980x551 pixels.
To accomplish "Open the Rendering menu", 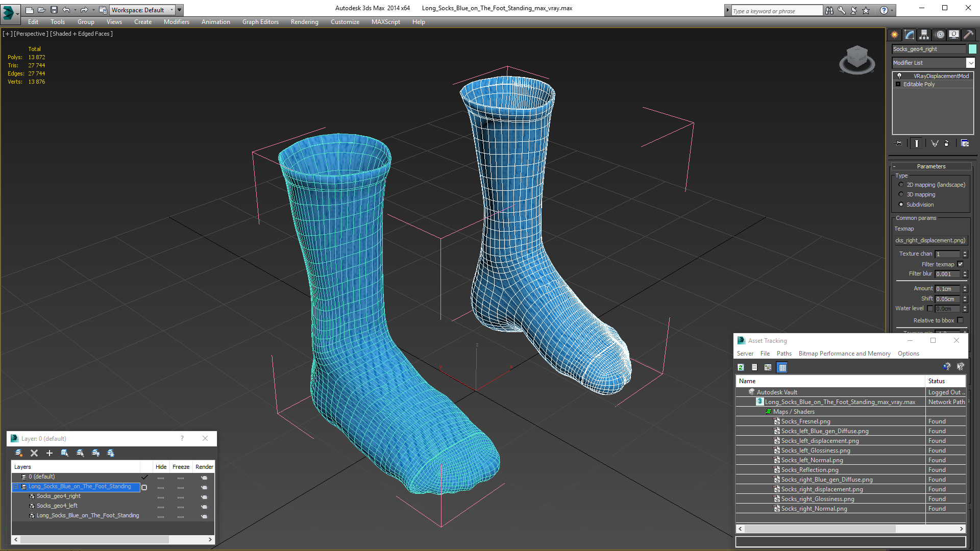I will pyautogui.click(x=305, y=22).
